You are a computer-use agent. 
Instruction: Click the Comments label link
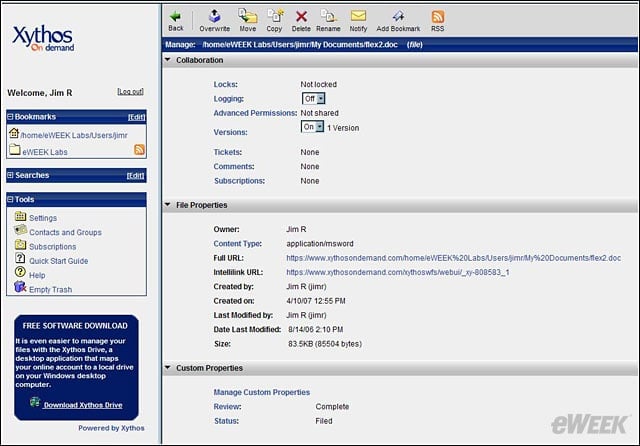click(234, 166)
